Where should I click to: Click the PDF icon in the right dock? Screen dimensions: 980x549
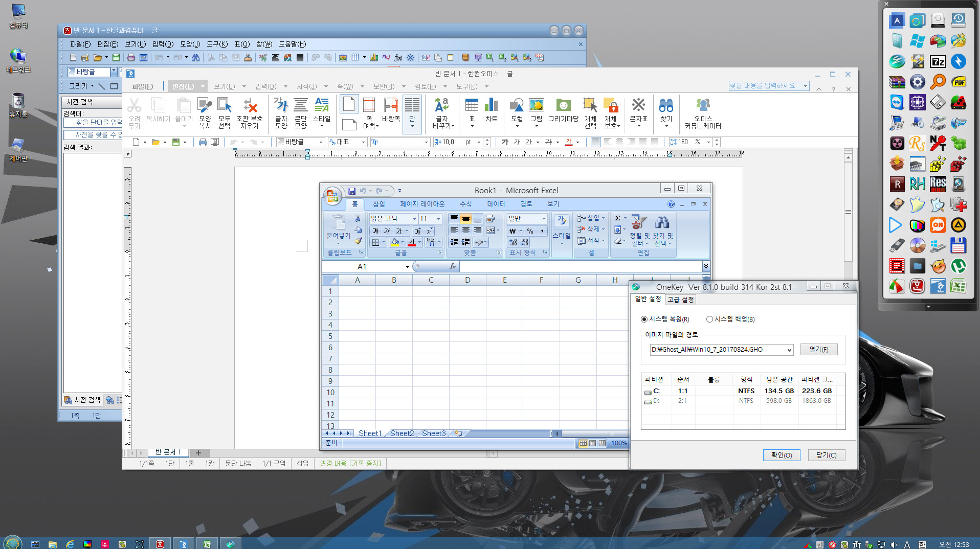click(959, 82)
